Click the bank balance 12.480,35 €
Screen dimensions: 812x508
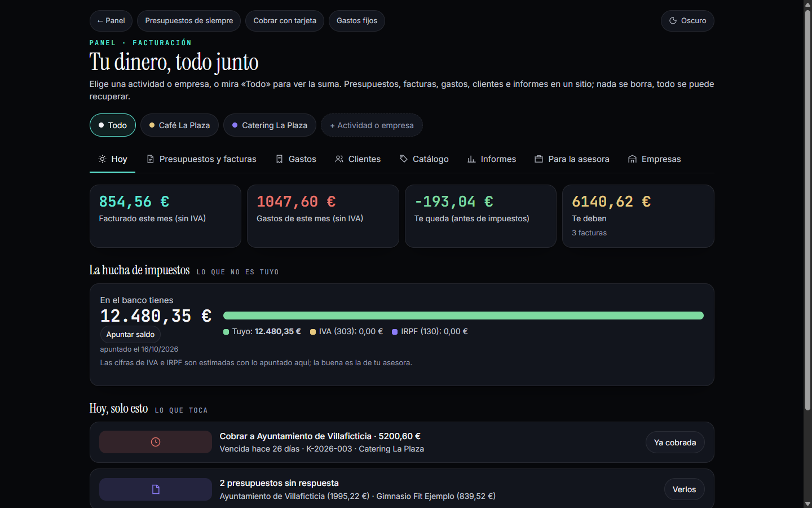pyautogui.click(x=156, y=316)
